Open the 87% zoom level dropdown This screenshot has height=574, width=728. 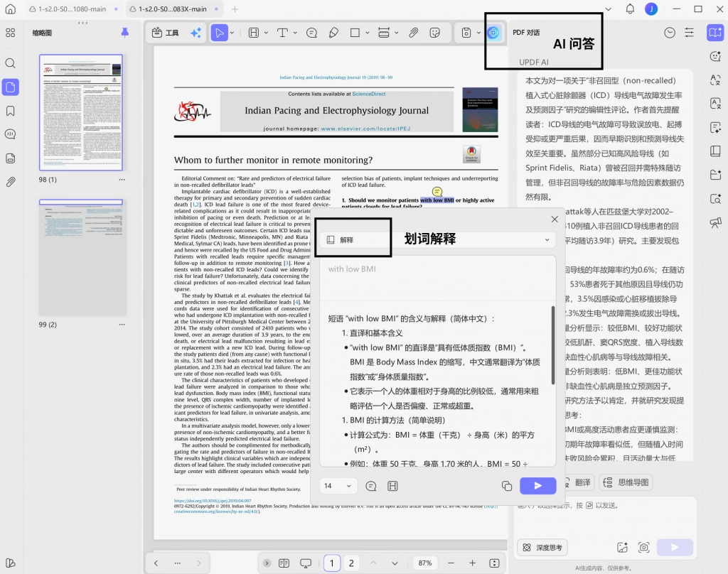(425, 563)
